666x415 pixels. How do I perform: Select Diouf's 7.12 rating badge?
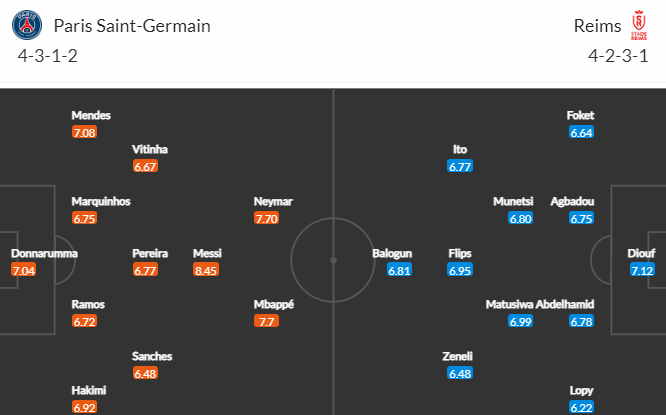642,270
